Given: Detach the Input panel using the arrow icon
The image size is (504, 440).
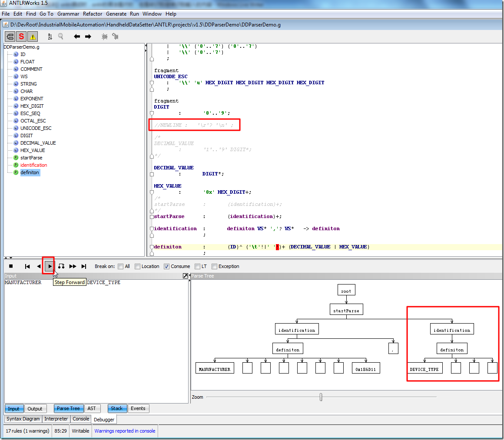Looking at the screenshot, I should (186, 276).
